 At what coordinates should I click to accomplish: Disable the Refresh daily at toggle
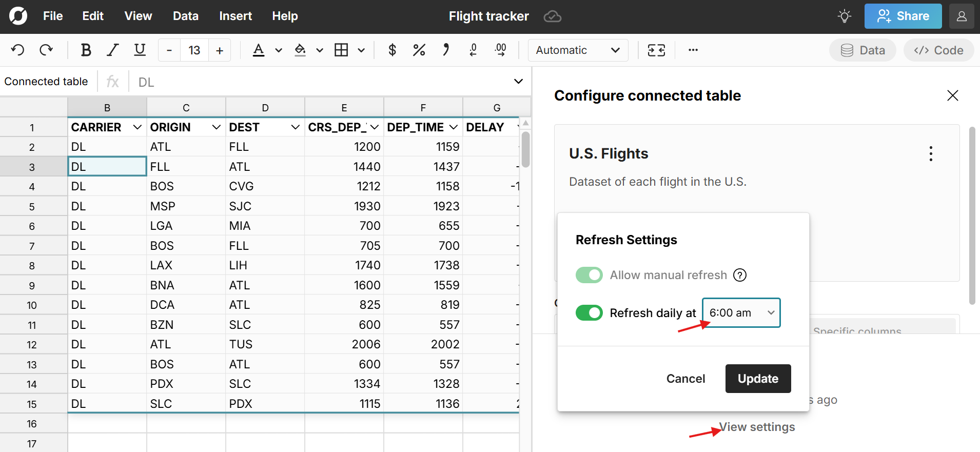(x=589, y=312)
